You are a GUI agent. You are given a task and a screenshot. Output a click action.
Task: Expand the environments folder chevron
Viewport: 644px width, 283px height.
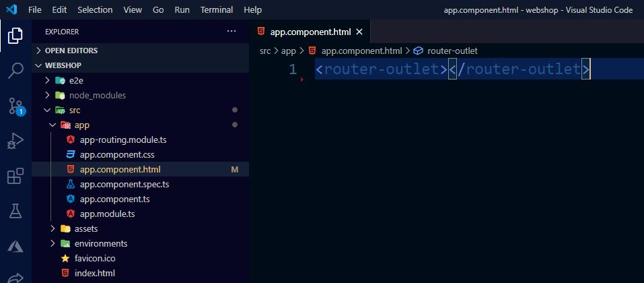click(52, 243)
